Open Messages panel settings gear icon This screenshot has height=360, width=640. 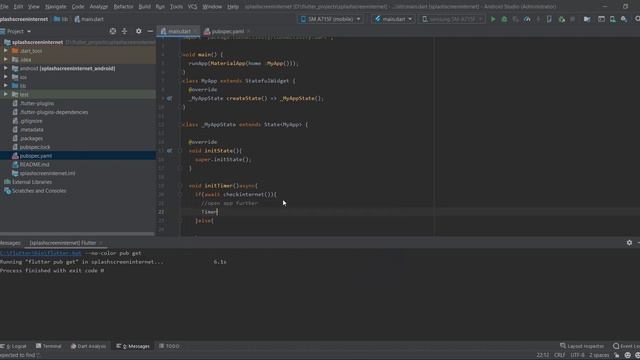[x=629, y=242]
